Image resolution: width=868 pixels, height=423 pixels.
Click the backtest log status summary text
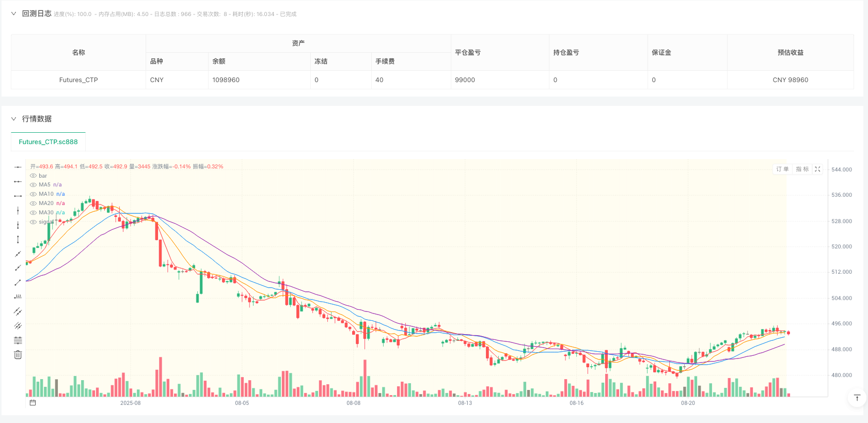tap(175, 14)
